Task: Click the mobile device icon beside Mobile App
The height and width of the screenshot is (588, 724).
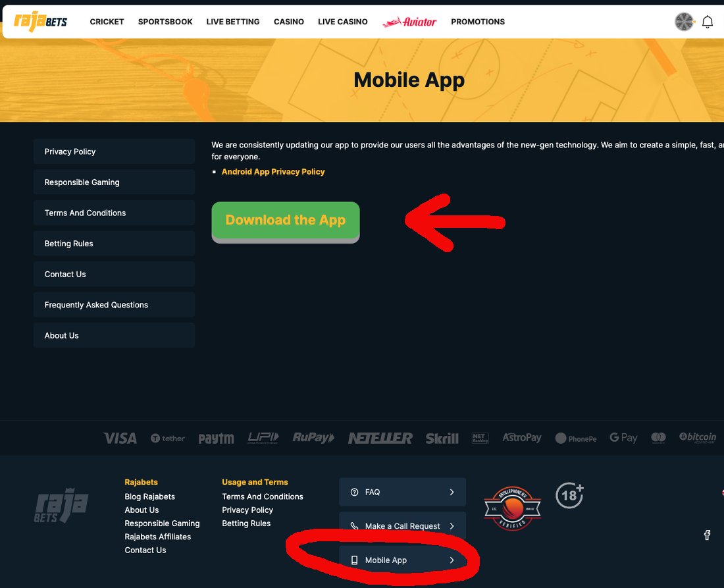Action: pyautogui.click(x=354, y=560)
